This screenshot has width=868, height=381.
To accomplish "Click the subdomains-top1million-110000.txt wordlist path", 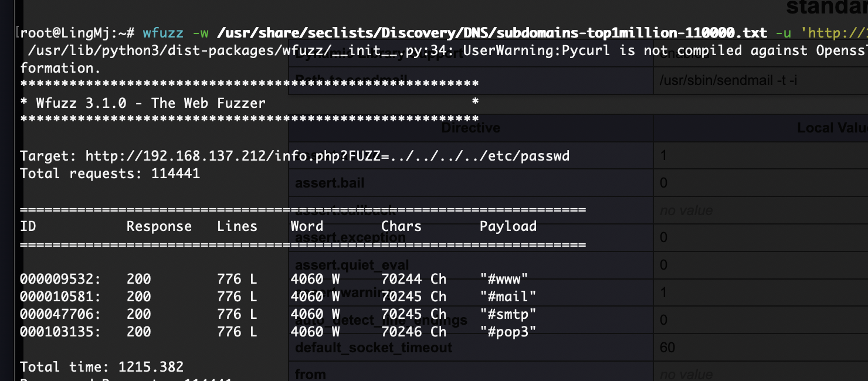I will coord(491,33).
